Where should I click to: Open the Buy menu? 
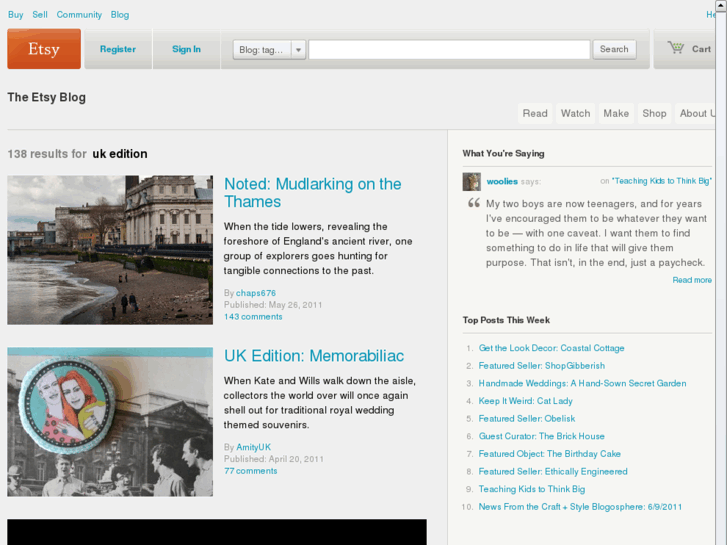[x=15, y=15]
